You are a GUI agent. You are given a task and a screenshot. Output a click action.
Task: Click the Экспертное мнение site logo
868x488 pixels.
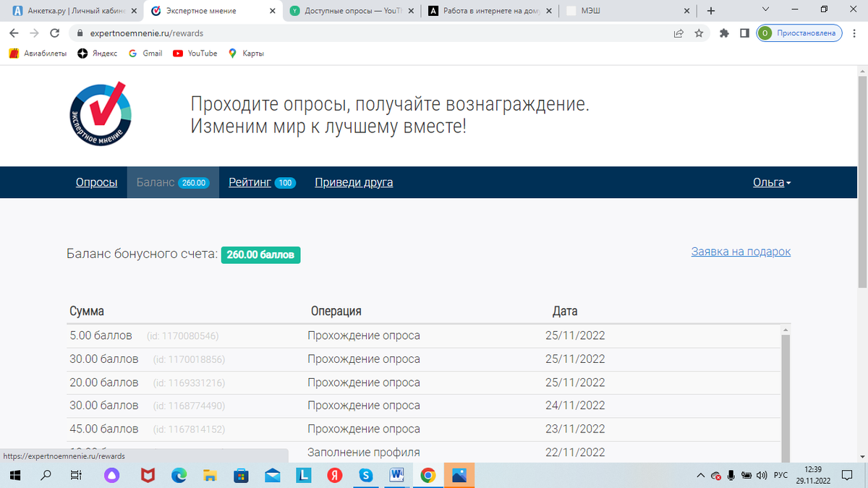point(100,114)
